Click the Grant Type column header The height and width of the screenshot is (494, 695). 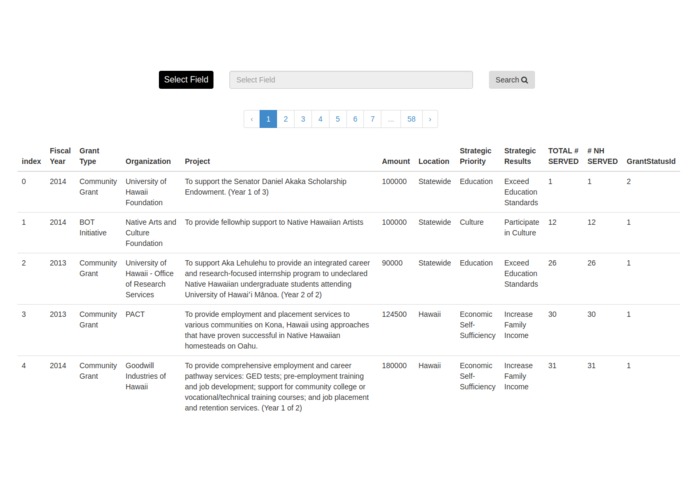[x=89, y=156]
